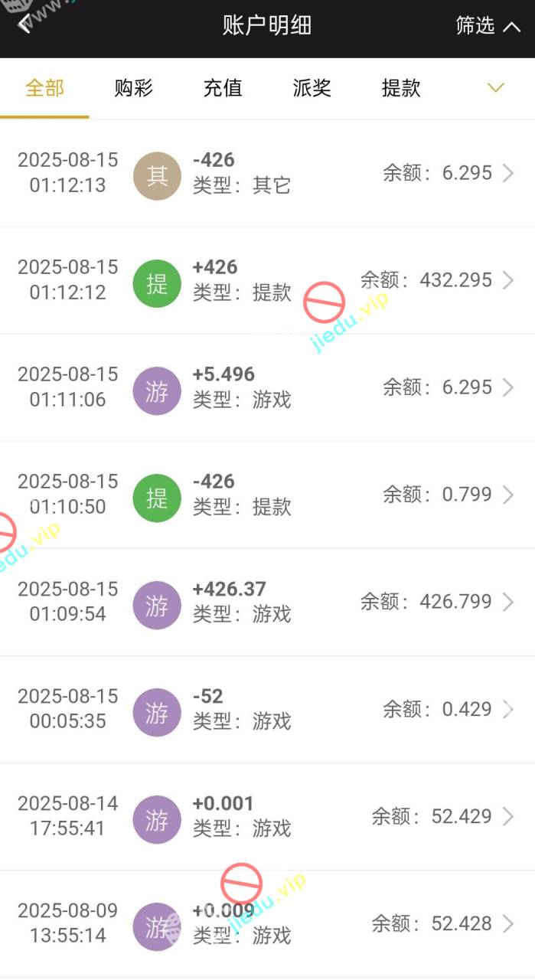Open the 筛选 filter dropdown
This screenshot has width=535, height=980.
click(x=487, y=26)
